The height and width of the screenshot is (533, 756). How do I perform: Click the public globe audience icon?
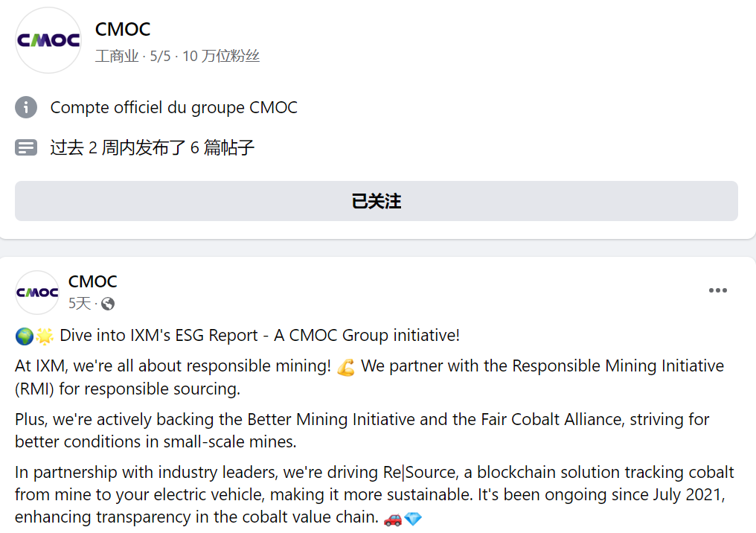tap(108, 304)
